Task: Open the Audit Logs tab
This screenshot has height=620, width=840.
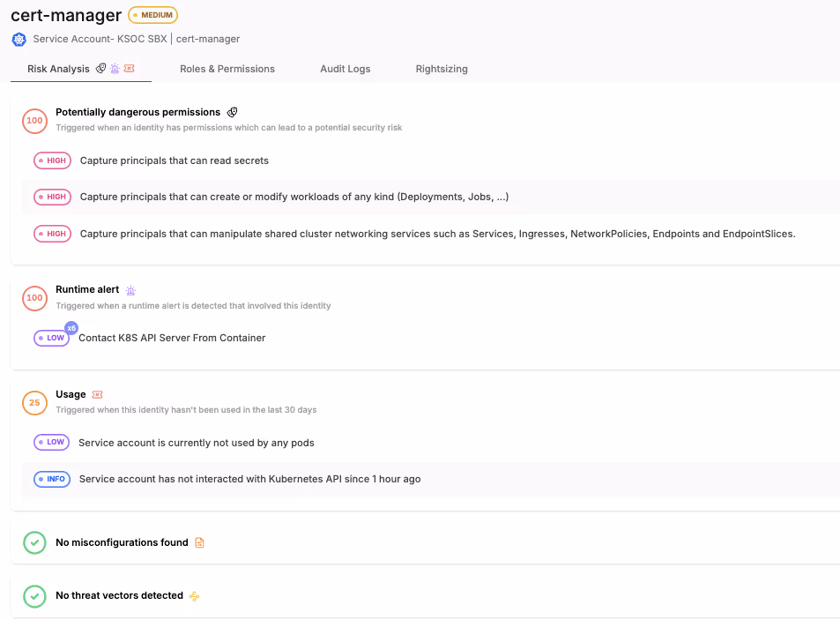Action: tap(345, 69)
